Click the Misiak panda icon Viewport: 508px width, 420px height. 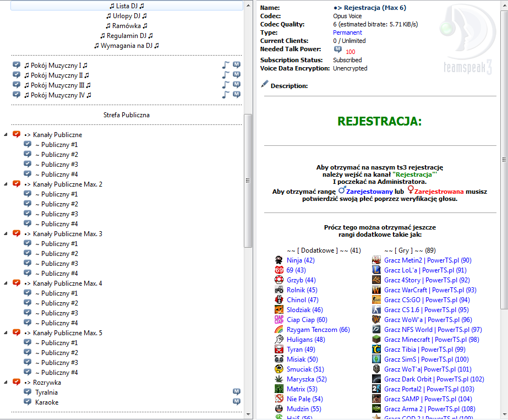[x=279, y=359]
